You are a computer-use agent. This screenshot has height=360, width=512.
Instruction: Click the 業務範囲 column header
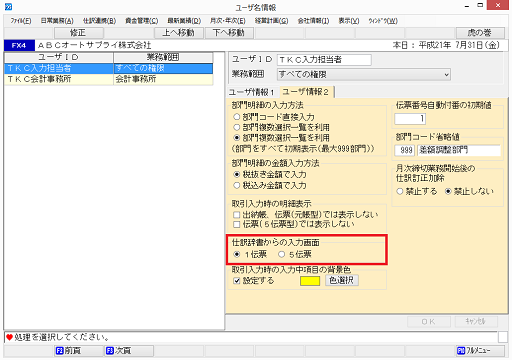pos(163,57)
